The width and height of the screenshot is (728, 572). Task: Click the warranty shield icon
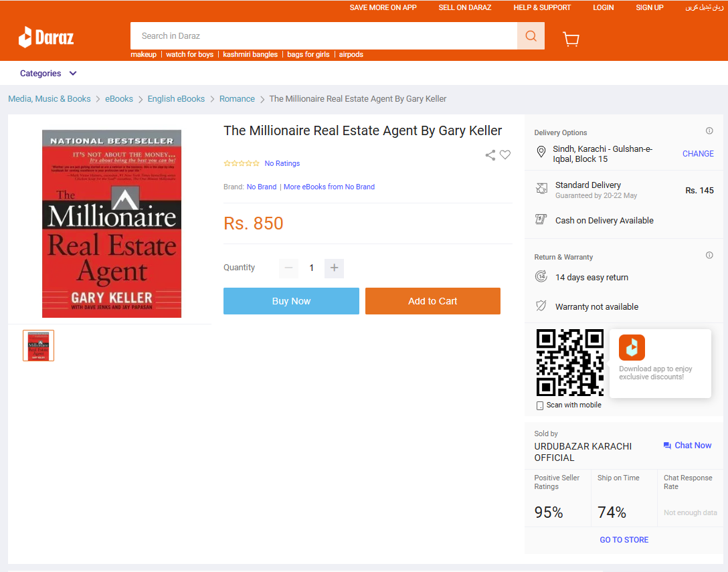[541, 306]
